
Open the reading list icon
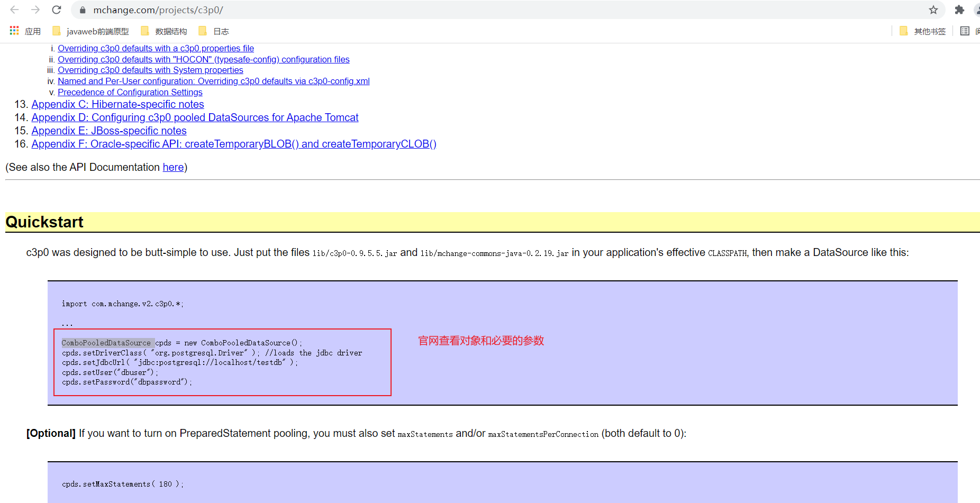[x=965, y=31]
